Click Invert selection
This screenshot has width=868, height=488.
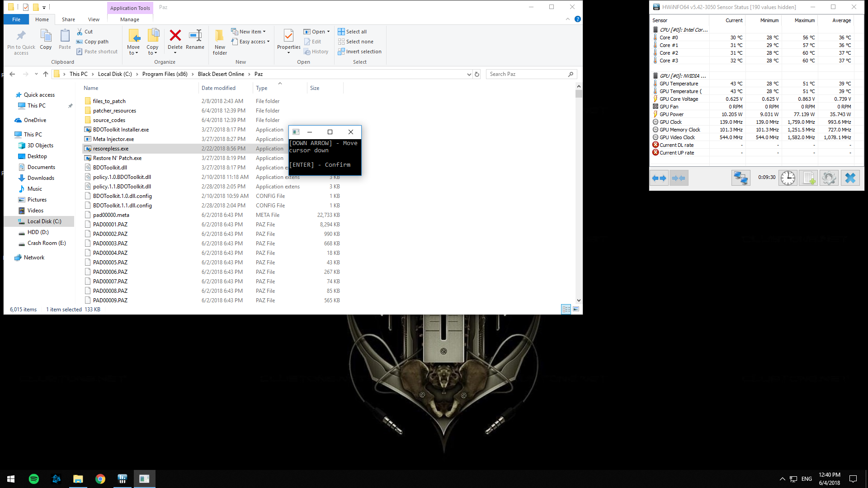[x=360, y=52]
